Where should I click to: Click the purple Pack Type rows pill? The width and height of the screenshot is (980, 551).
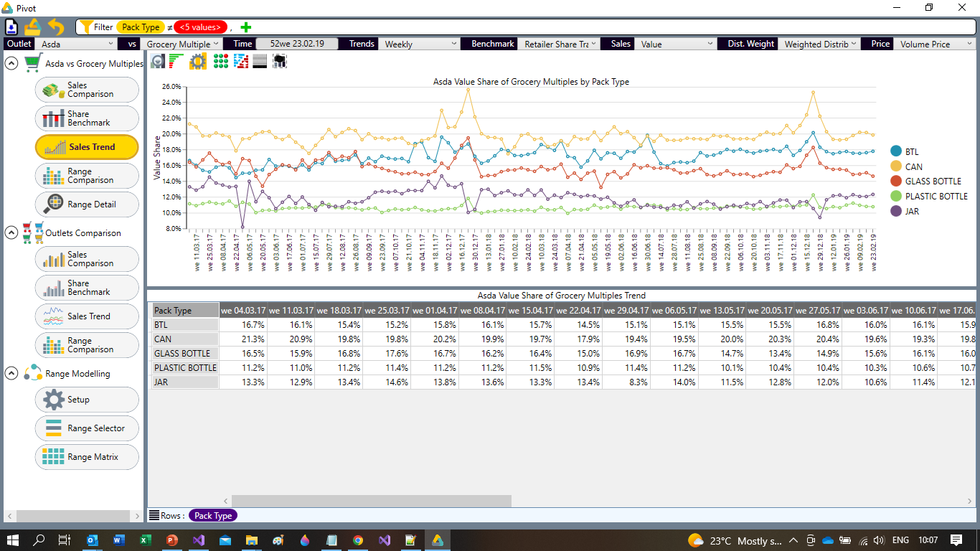(213, 515)
